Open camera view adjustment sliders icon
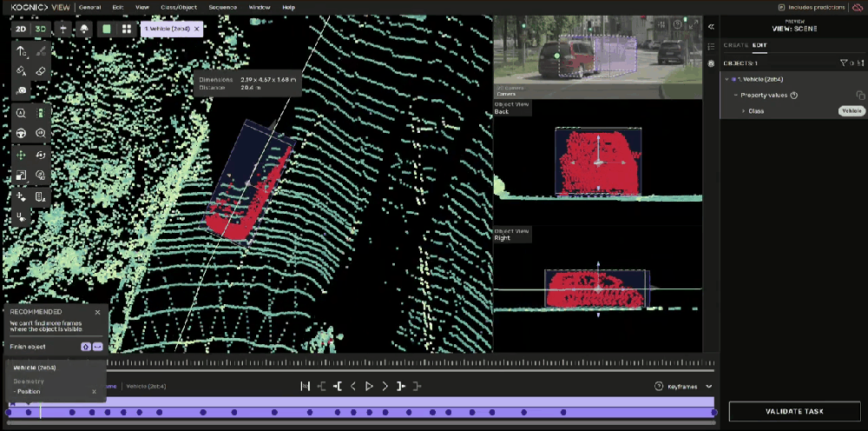 pos(661,25)
